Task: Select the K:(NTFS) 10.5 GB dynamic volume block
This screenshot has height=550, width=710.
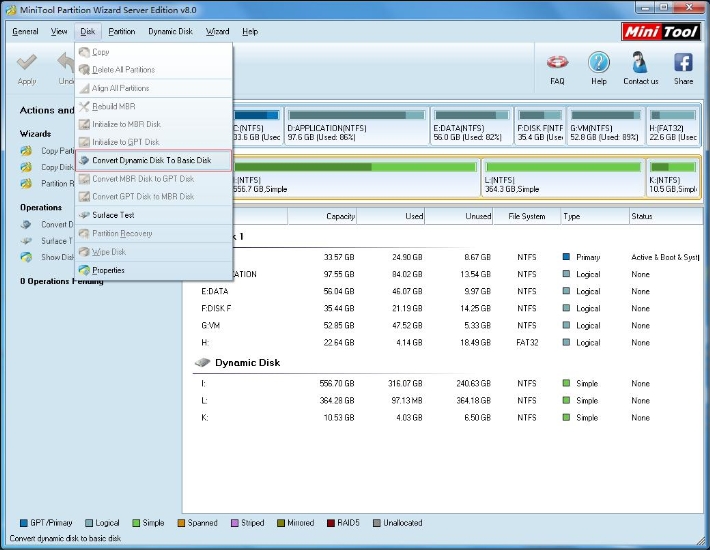Action: point(673,177)
